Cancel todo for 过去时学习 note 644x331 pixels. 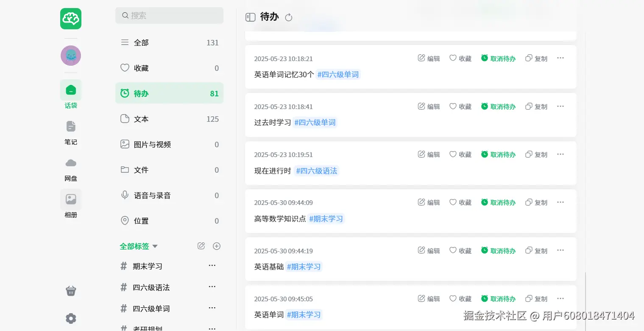(498, 107)
